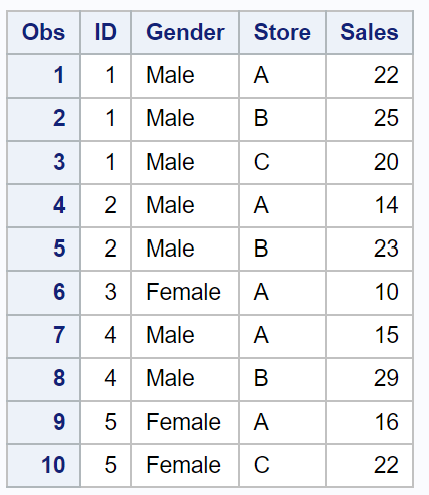Select the Gender column header
The width and height of the screenshot is (429, 495).
tap(185, 32)
